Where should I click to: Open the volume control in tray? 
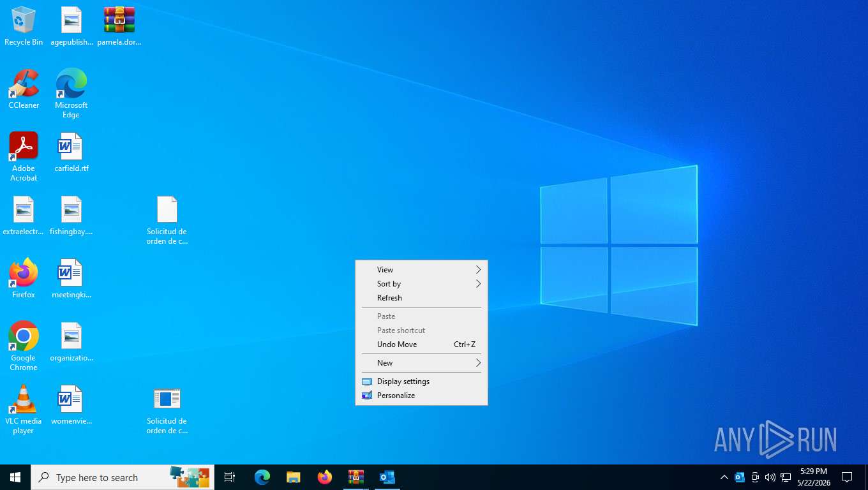click(770, 477)
